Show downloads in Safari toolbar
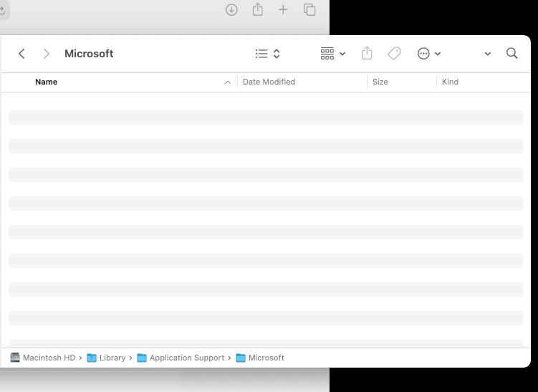Image resolution: width=538 pixels, height=392 pixels. 231,9
